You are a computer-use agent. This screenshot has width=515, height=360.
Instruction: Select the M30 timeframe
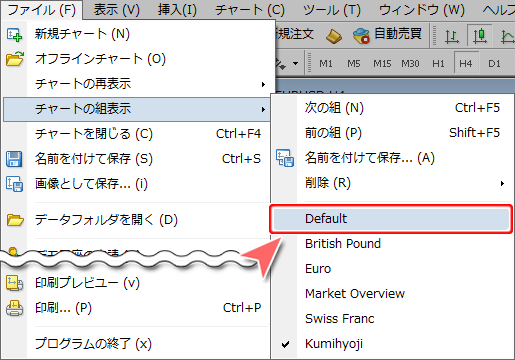pyautogui.click(x=410, y=63)
